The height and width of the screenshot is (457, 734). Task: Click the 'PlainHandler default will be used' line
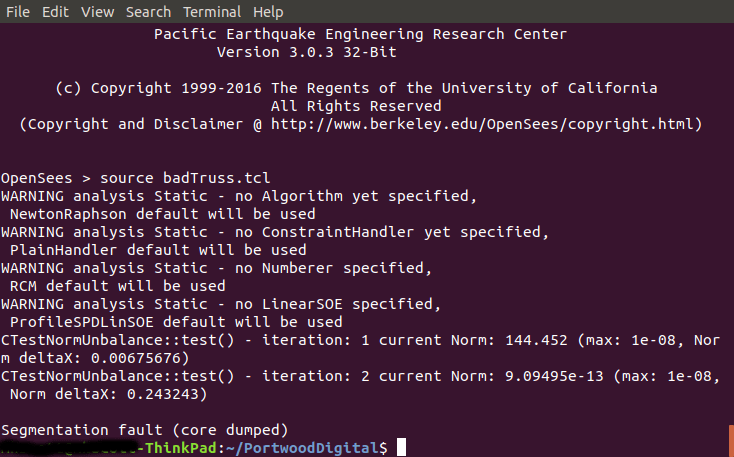157,250
